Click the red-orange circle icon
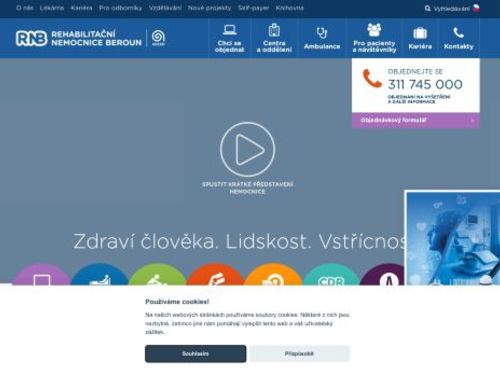This screenshot has width=500, height=375. pyautogui.click(x=215, y=275)
